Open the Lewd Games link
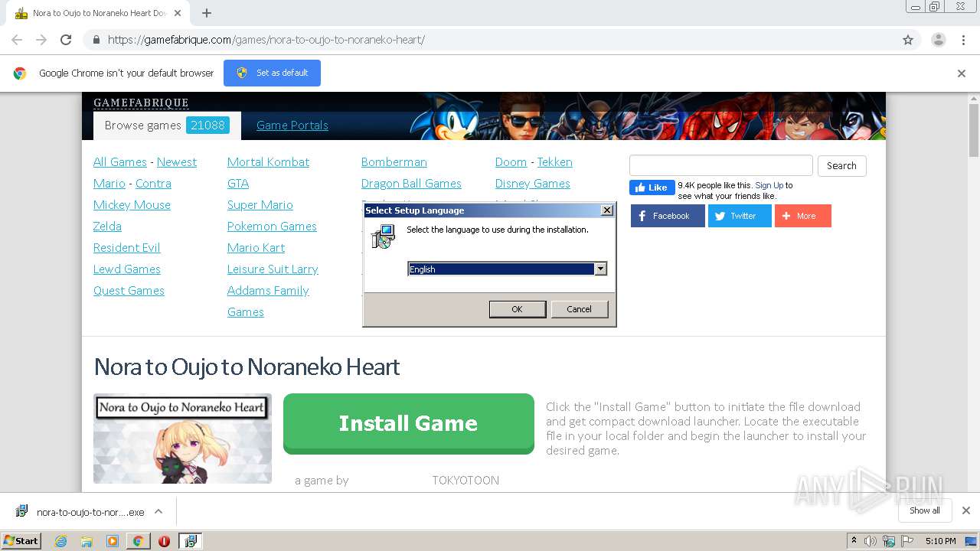980x551 pixels. coord(127,269)
